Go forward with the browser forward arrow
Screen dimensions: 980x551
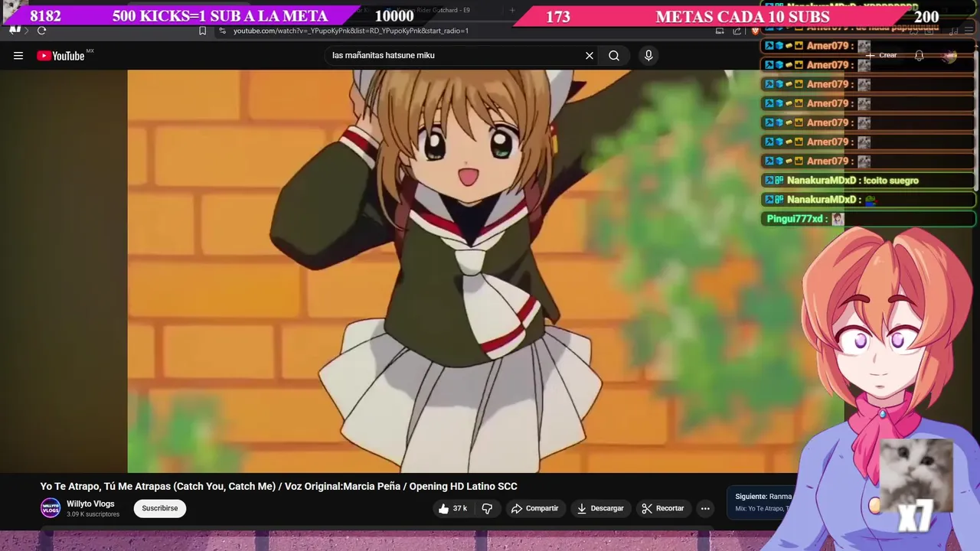[25, 31]
